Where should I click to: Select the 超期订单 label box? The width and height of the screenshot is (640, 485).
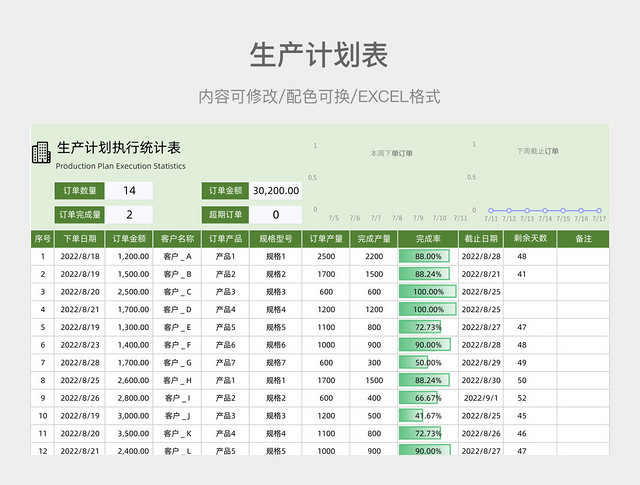pyautogui.click(x=225, y=214)
